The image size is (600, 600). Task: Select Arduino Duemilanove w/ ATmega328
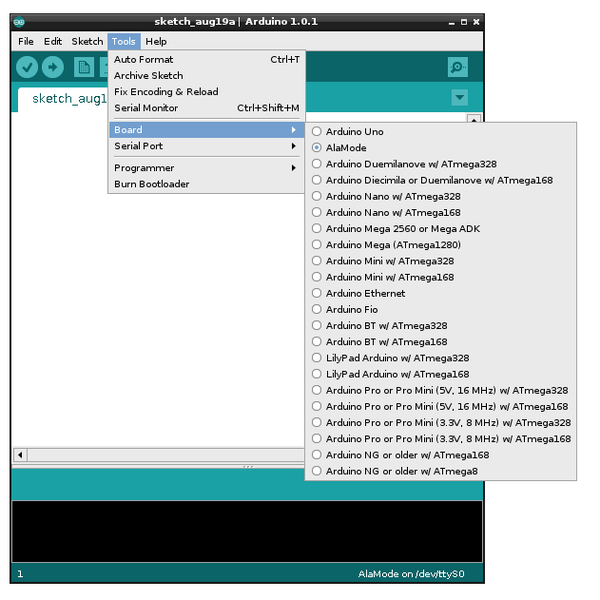[440, 164]
